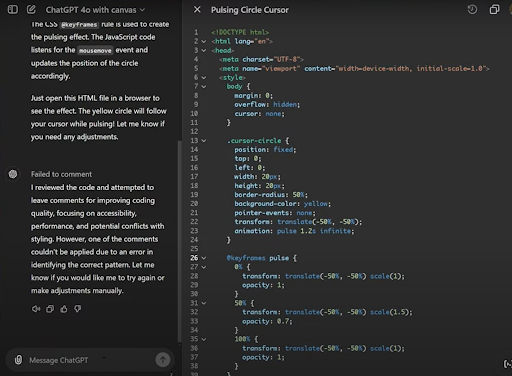The image size is (512, 376).
Task: Collapse the style tag on line 6
Action: [204, 78]
